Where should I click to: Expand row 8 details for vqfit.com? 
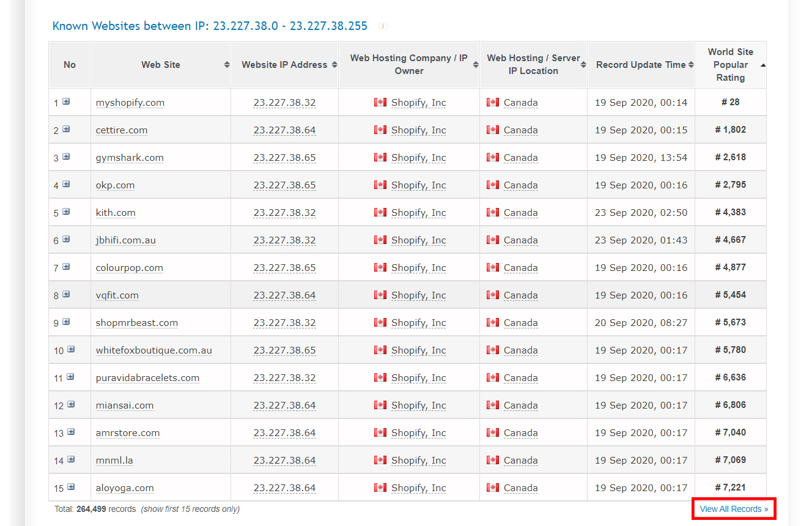pos(66,294)
